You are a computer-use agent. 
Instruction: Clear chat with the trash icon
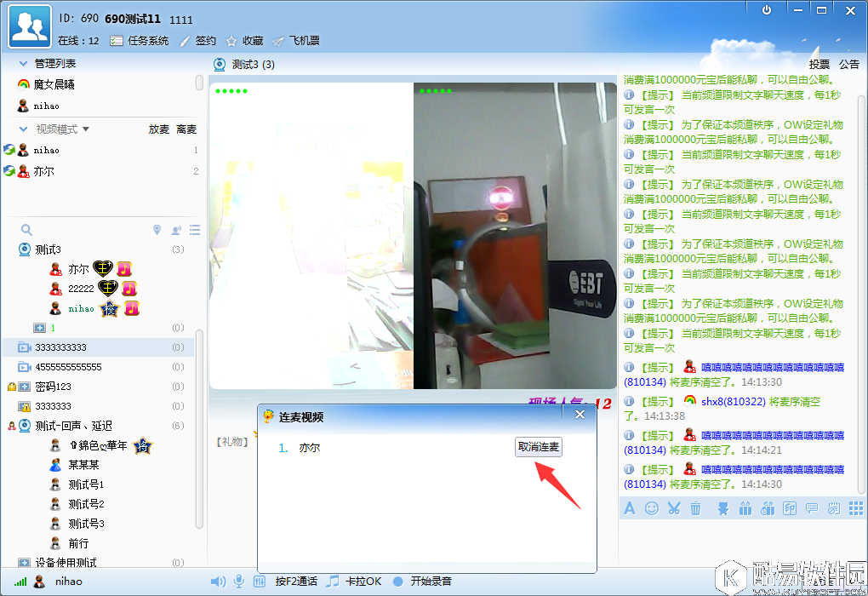pyautogui.click(x=695, y=508)
